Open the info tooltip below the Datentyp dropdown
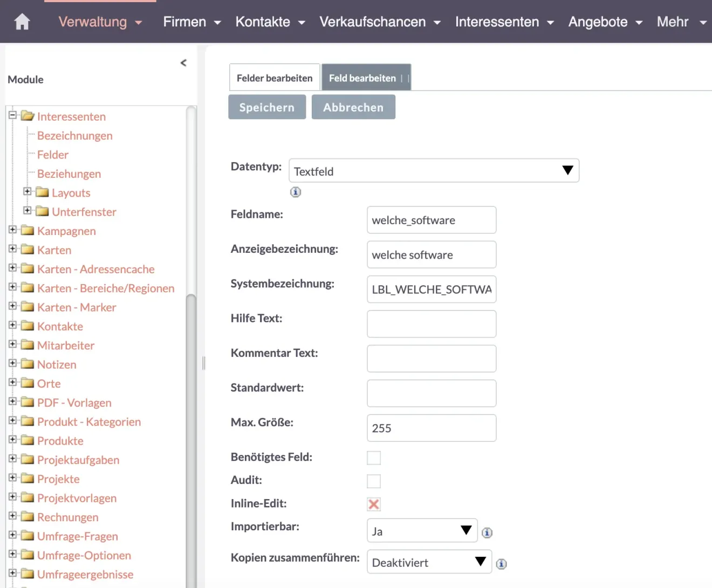 [x=295, y=192]
